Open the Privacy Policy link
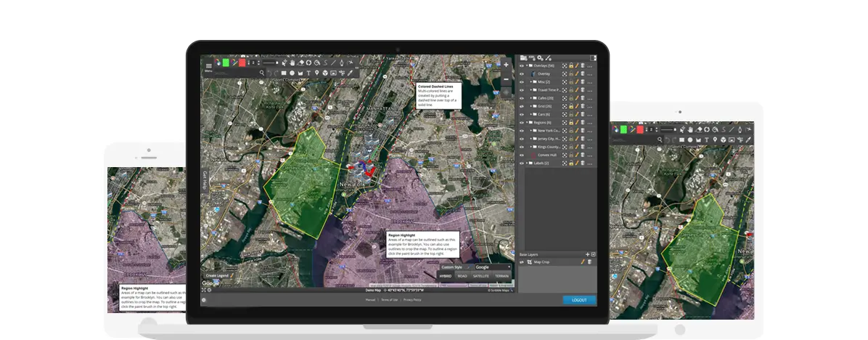 412,299
